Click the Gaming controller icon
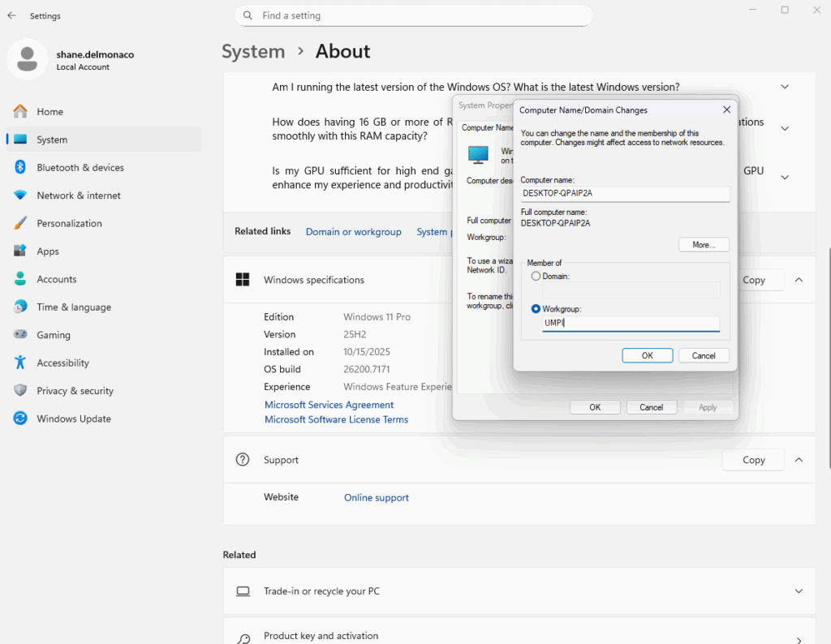Screen dimensions: 831x644 point(20,335)
